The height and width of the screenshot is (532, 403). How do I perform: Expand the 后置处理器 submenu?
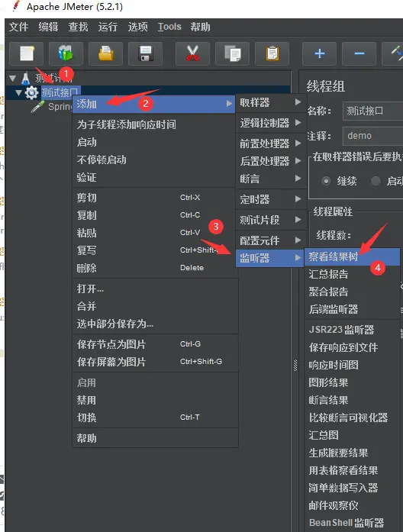coord(269,161)
